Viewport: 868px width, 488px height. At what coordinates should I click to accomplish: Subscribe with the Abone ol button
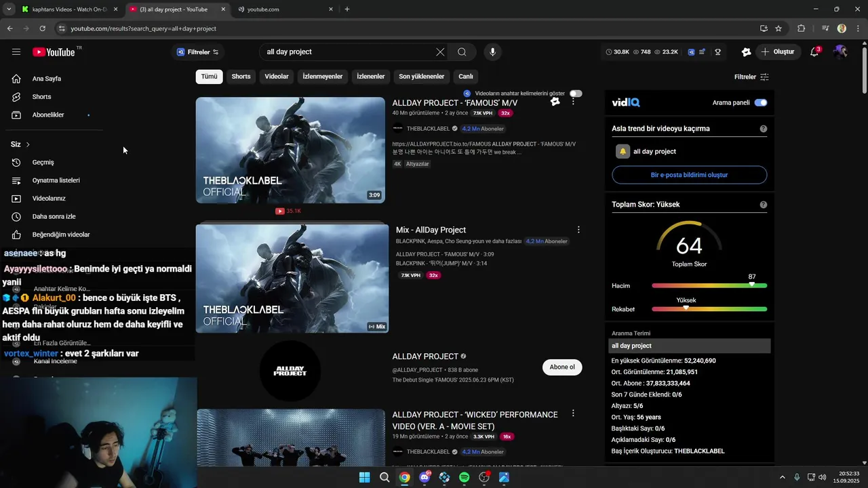click(562, 367)
